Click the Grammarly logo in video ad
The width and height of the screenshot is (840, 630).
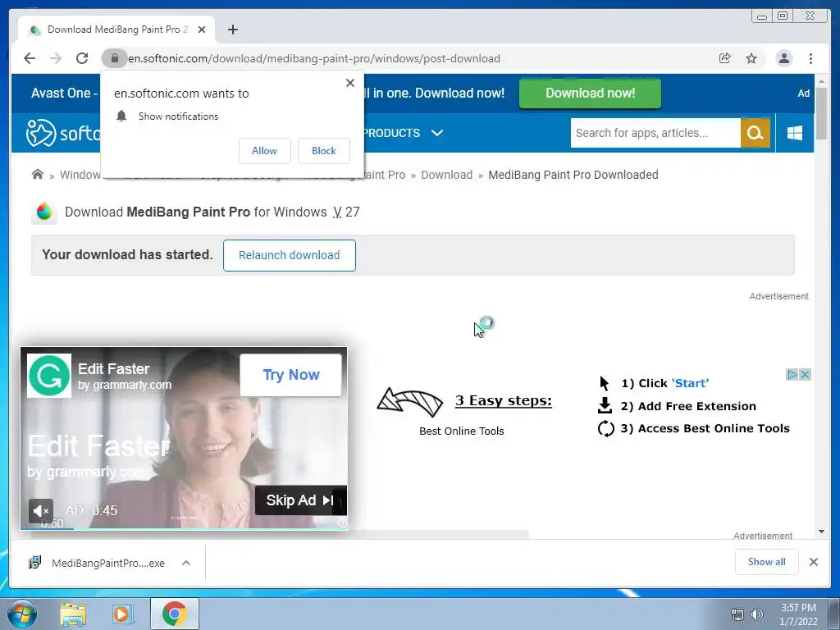tap(49, 376)
